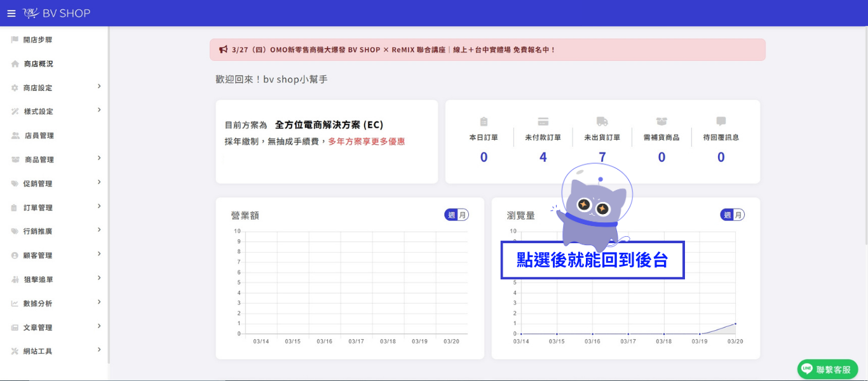868x381 pixels.
Task: Expand the 訂單管理 submenu arrow
Action: click(x=99, y=206)
